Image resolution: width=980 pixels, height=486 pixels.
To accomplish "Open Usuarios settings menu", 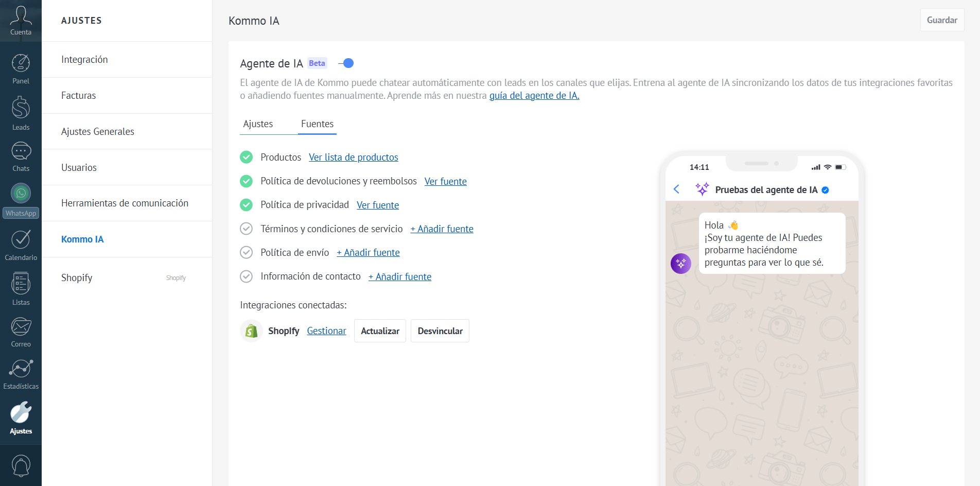I will point(127,167).
